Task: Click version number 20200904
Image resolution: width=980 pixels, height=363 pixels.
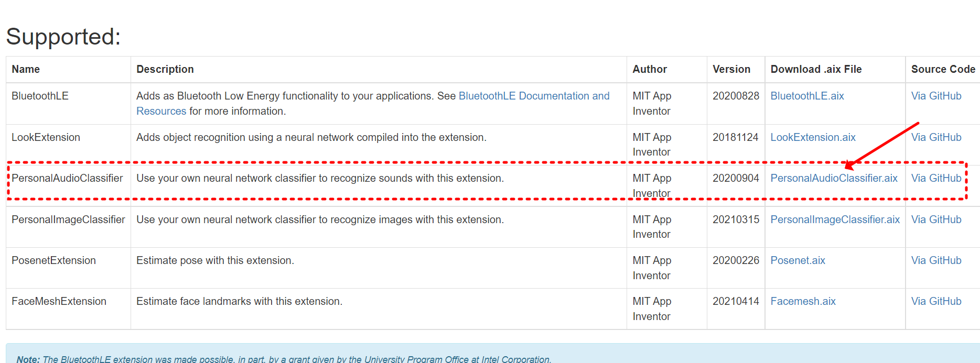Action: (736, 179)
